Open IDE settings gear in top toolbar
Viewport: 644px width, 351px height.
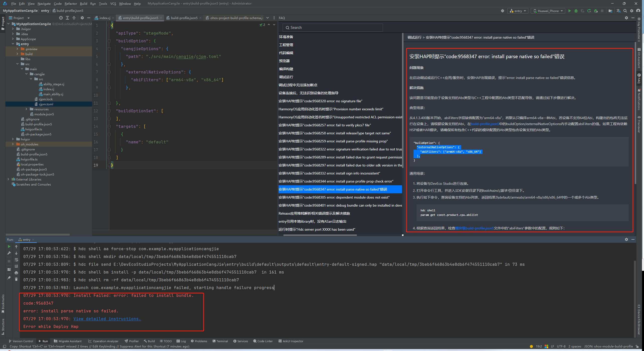coord(632,11)
